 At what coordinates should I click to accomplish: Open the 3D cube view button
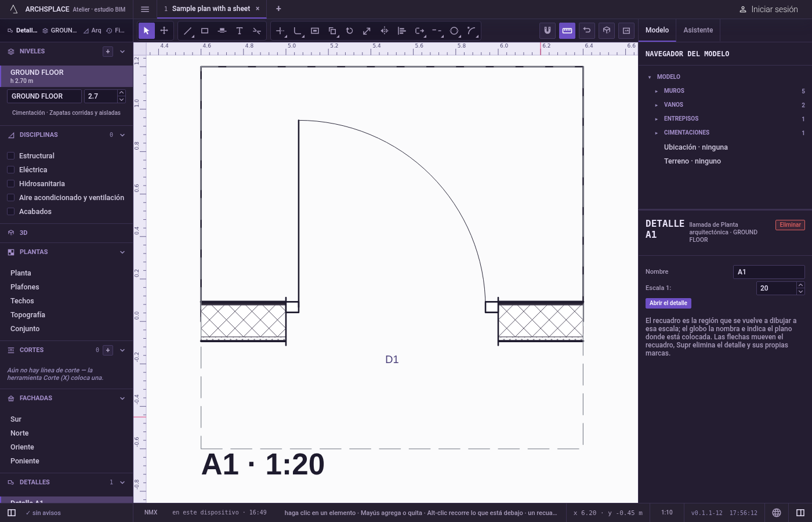(x=607, y=31)
